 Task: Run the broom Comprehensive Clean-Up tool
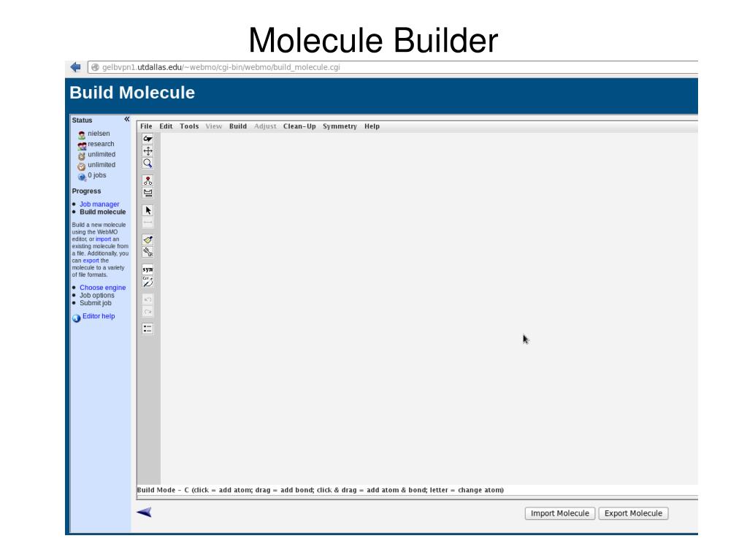pyautogui.click(x=148, y=240)
